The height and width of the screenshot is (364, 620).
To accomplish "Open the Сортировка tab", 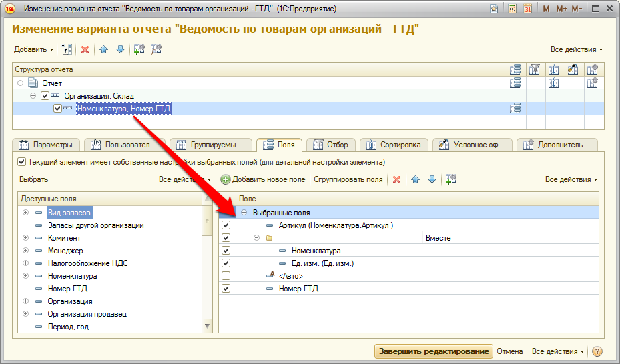I will 394,145.
